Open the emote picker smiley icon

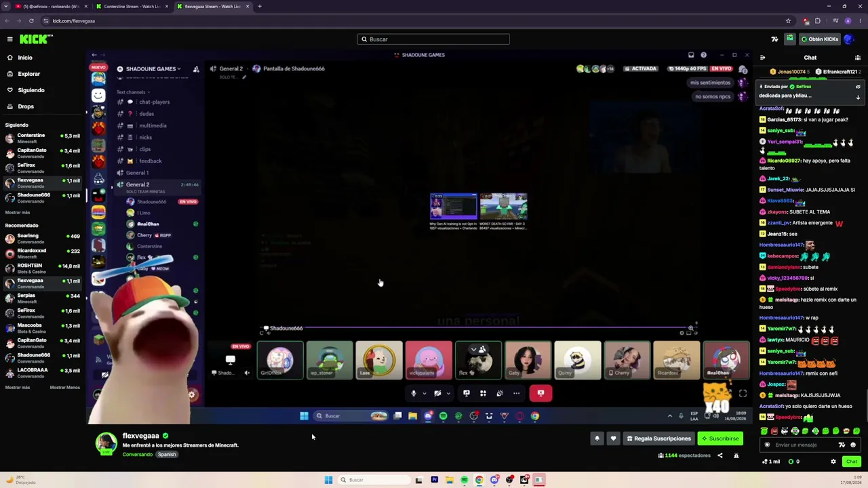click(853, 445)
